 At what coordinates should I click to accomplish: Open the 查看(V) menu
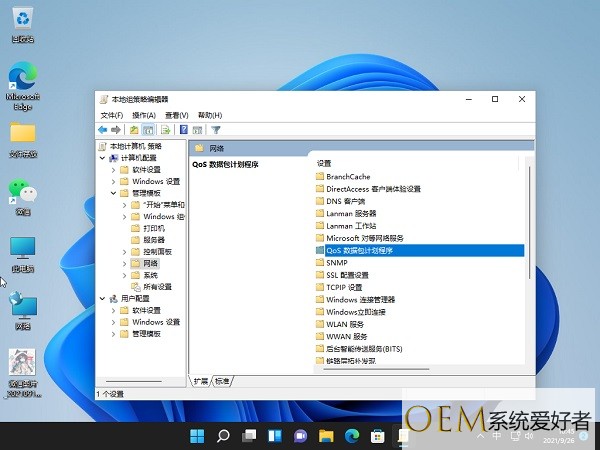(x=175, y=115)
